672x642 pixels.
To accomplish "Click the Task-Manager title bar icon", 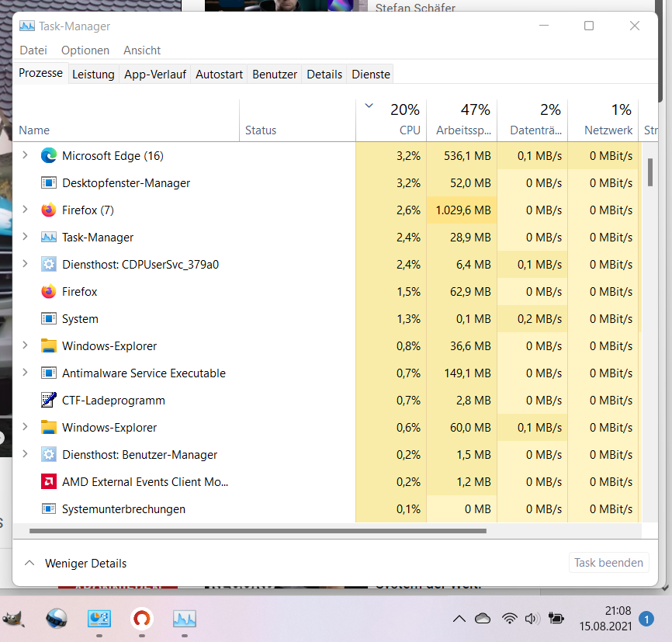I will tap(27, 26).
